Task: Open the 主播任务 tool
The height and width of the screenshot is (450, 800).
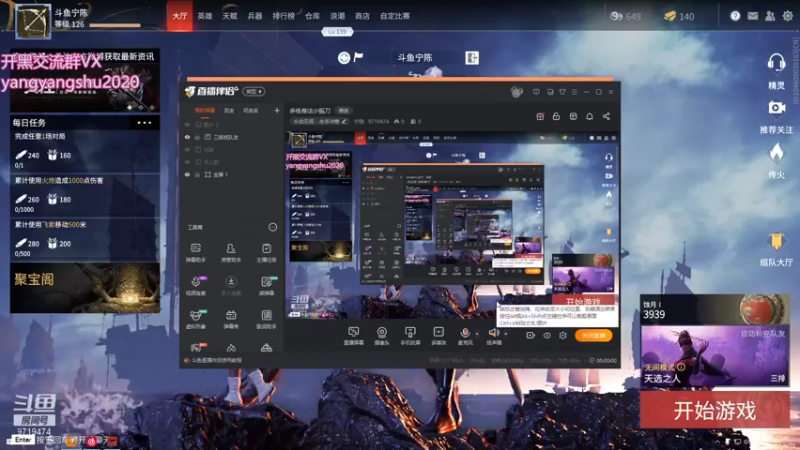Action: coord(266,253)
